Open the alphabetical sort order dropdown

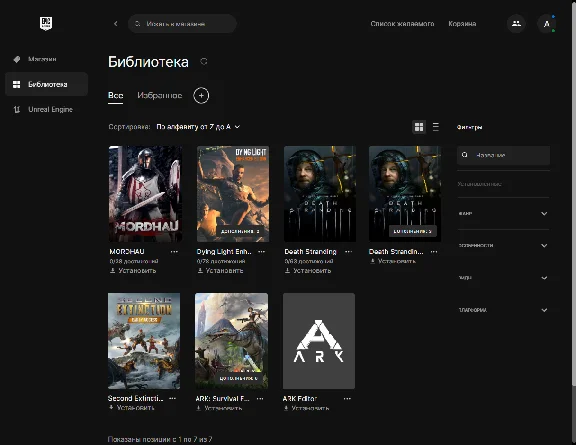point(198,127)
